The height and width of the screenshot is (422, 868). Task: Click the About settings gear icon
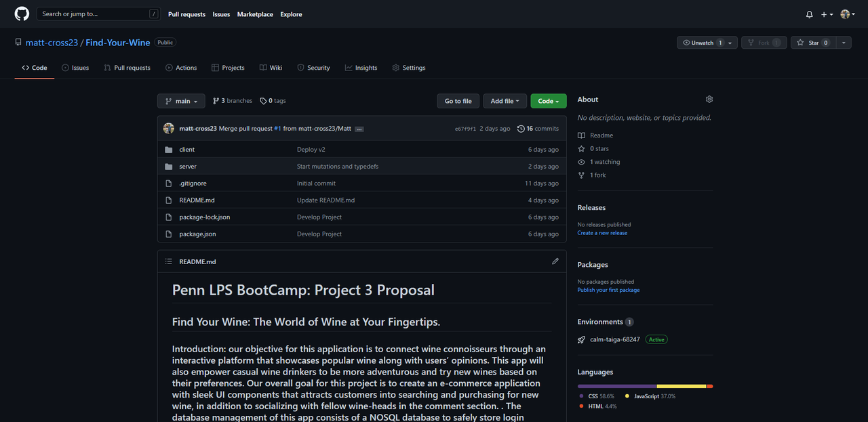pyautogui.click(x=709, y=99)
